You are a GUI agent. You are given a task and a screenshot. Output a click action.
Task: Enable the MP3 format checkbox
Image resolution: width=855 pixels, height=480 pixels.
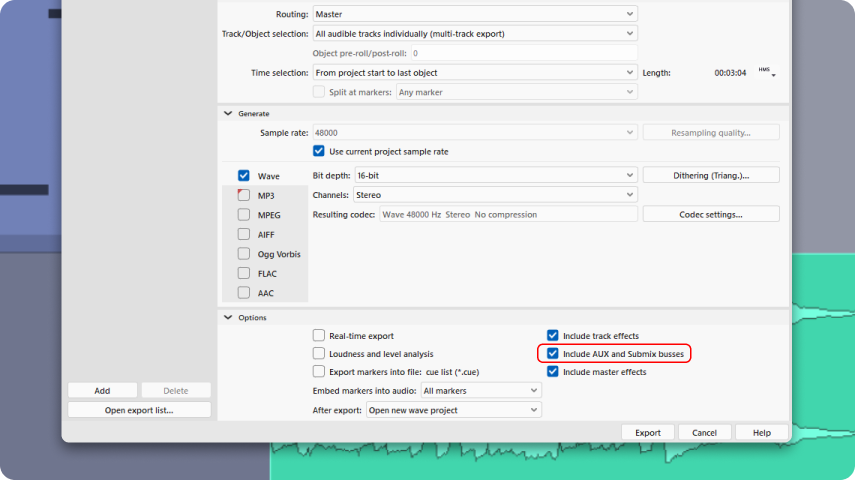click(244, 195)
